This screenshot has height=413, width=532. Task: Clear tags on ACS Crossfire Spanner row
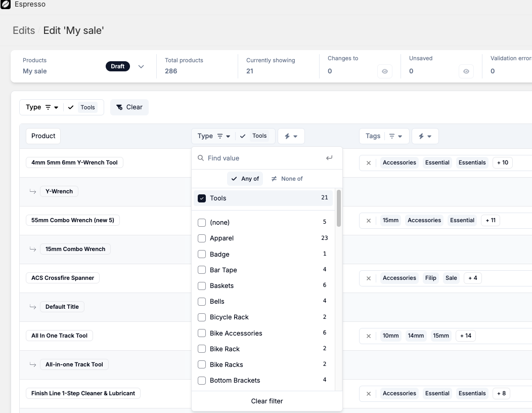pos(369,278)
